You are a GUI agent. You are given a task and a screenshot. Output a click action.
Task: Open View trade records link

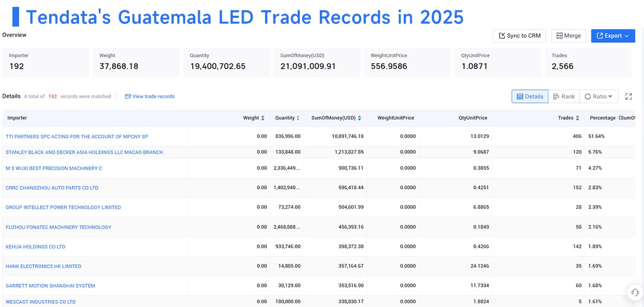click(150, 96)
